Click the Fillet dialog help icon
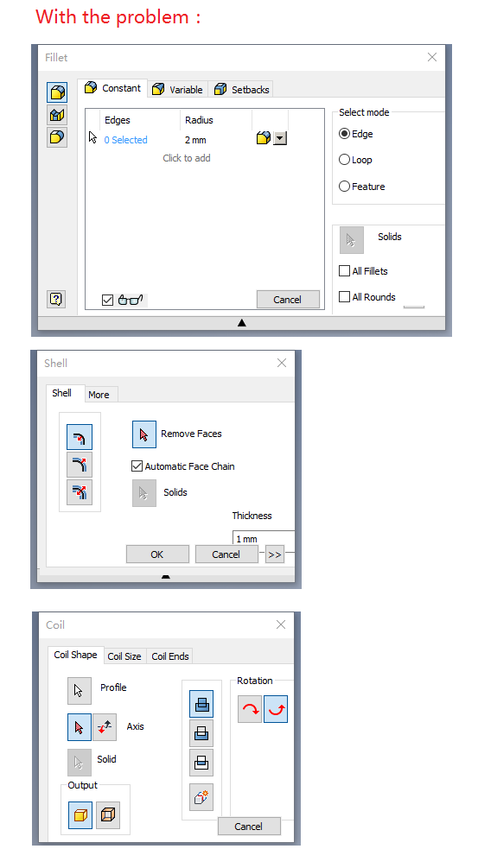 pyautogui.click(x=56, y=299)
